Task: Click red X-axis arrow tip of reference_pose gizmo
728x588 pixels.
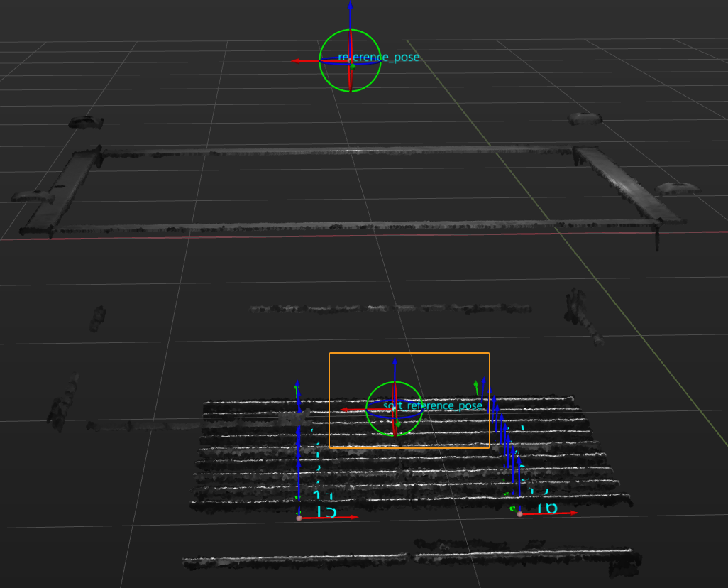Action: click(x=294, y=61)
